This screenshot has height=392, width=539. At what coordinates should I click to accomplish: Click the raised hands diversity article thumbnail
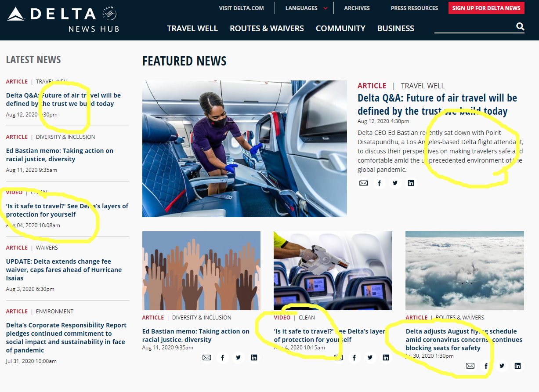point(201,270)
